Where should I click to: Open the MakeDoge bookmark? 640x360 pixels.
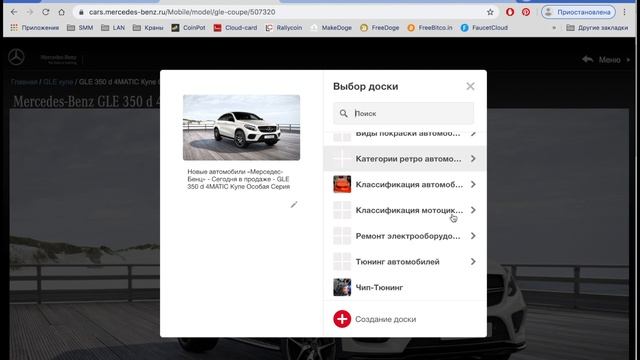click(x=331, y=28)
